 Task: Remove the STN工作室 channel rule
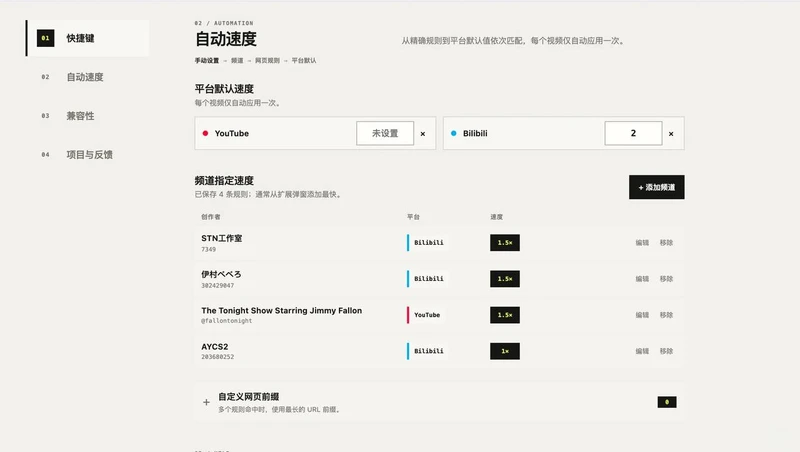666,243
